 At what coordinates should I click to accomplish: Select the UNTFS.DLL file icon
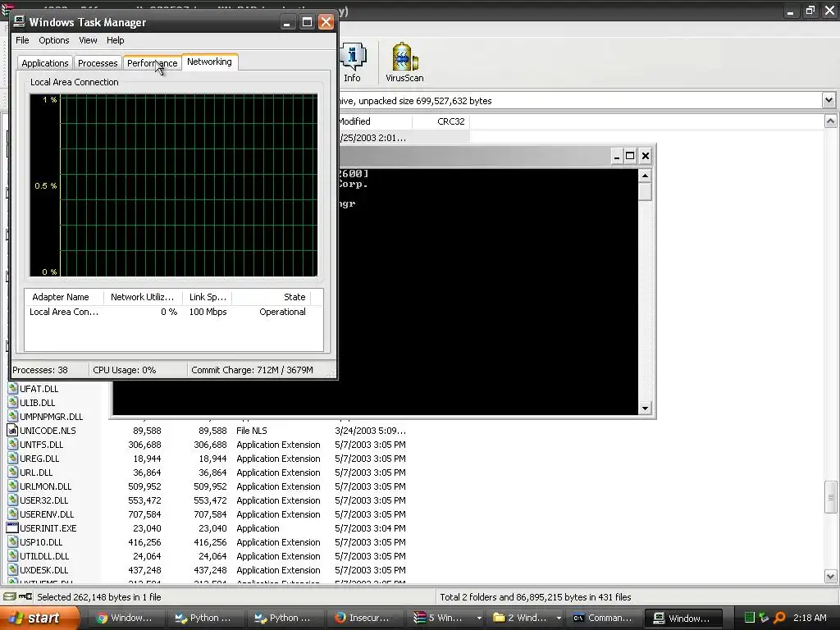click(13, 444)
